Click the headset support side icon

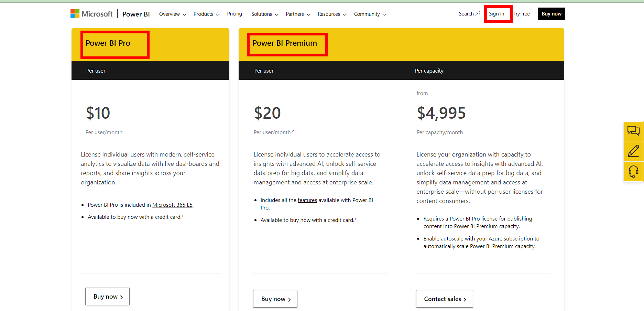[x=633, y=171]
